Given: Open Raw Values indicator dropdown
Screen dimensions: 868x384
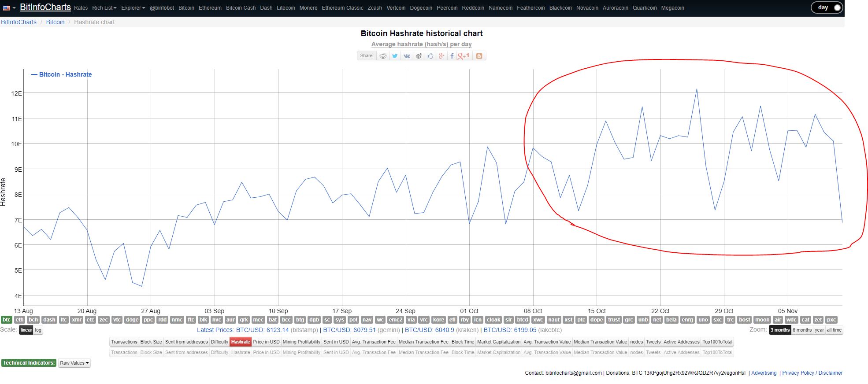Looking at the screenshot, I should 74,363.
